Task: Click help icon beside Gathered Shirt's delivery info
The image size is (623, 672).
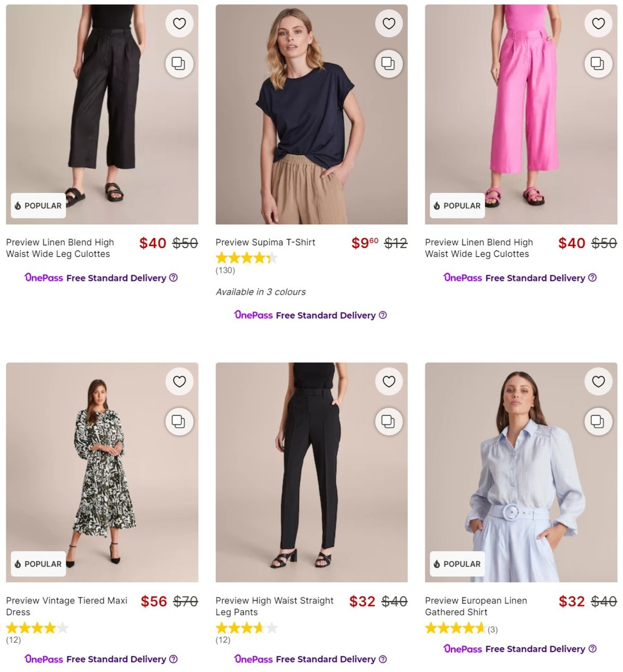Action: [592, 649]
